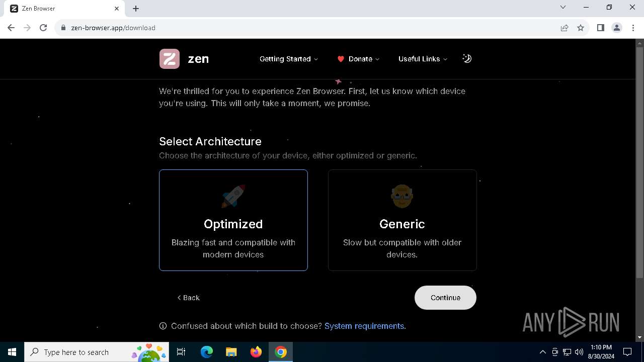
Task: Click the Continue button
Action: point(445,298)
